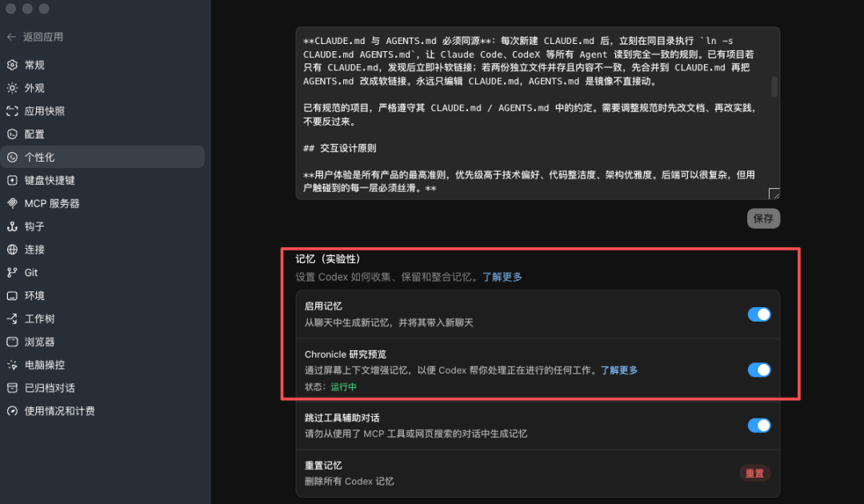Image resolution: width=864 pixels, height=504 pixels.
Task: Click the 外观 sun icon
Action: pos(12,88)
